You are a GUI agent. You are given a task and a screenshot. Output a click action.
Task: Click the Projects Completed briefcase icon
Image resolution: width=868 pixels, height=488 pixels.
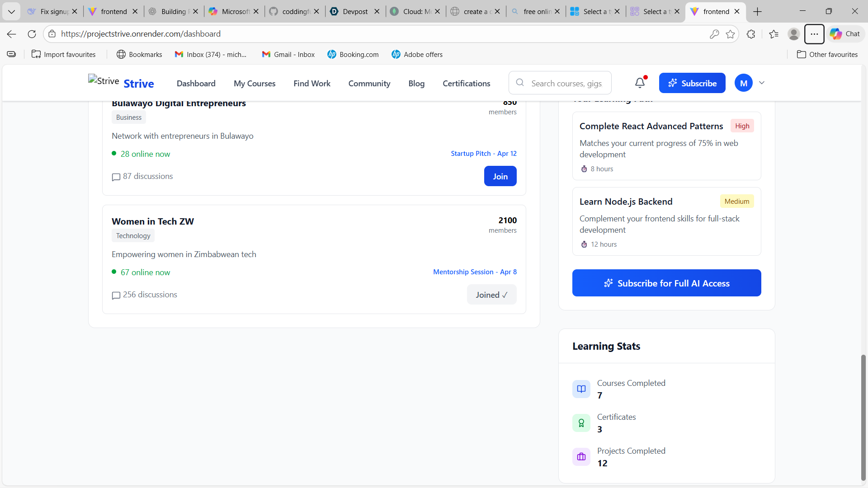click(x=581, y=457)
